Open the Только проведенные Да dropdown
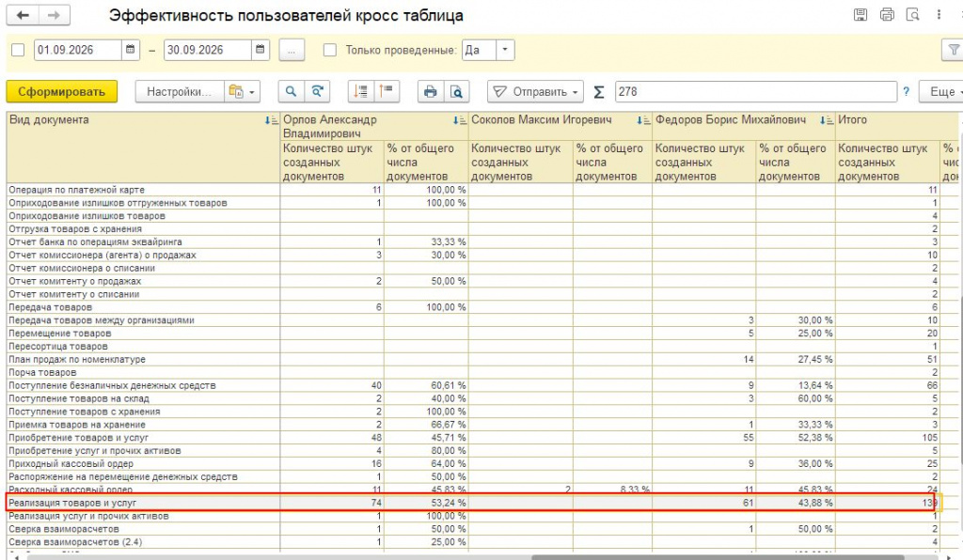The image size is (963, 560). [x=505, y=50]
